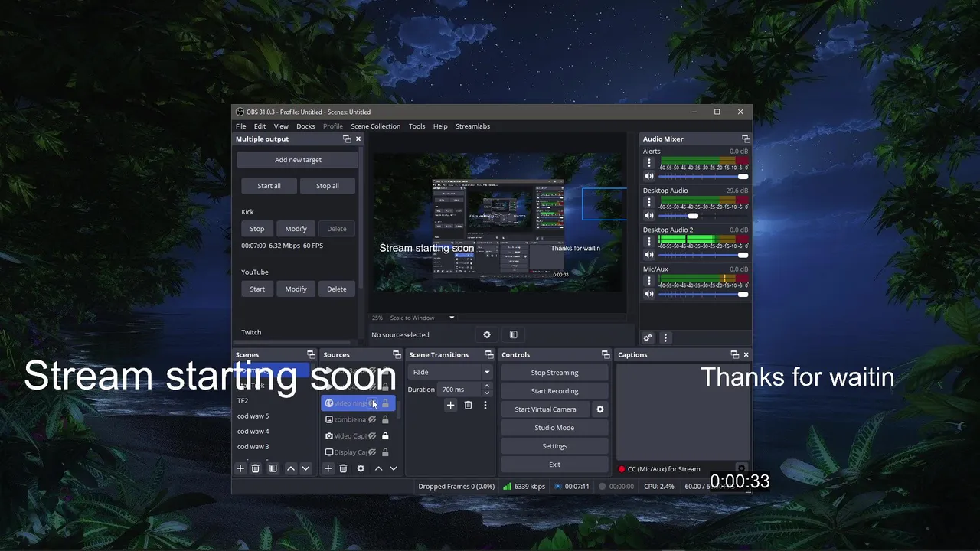Float the Audio Mixer dock
The image size is (980, 551).
tap(746, 139)
